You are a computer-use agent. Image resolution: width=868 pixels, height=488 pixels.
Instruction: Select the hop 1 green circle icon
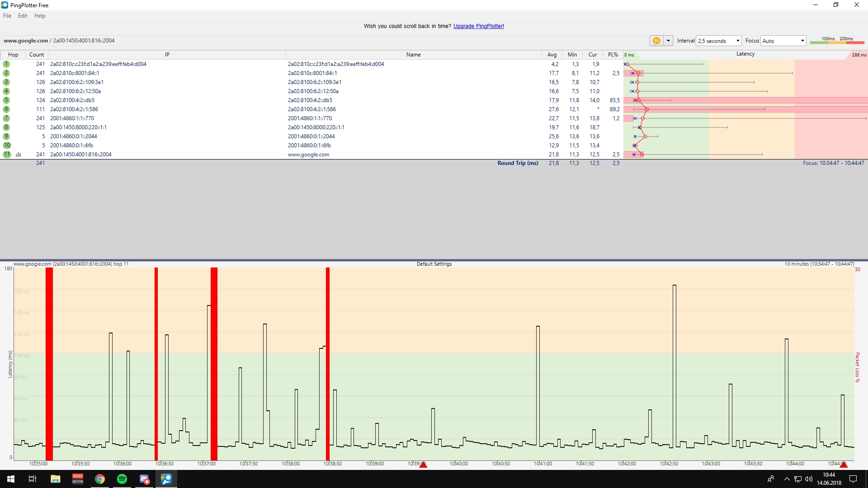6,64
